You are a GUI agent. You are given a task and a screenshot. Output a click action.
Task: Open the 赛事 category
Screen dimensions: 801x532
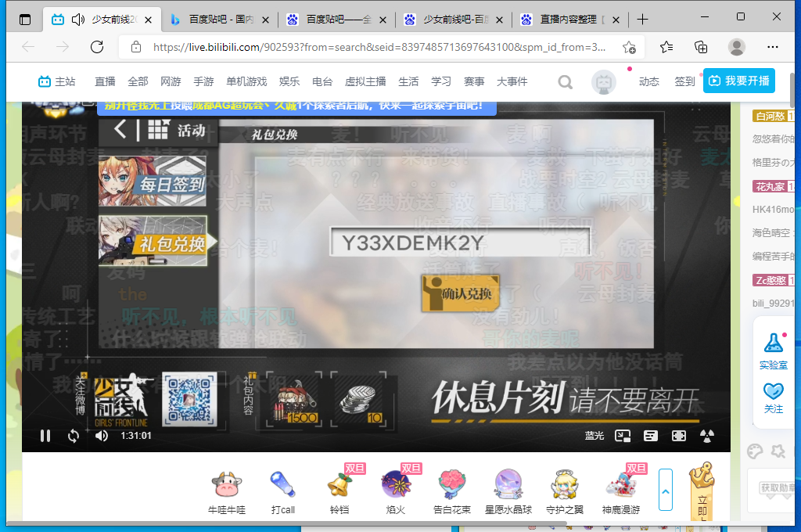[x=474, y=82]
